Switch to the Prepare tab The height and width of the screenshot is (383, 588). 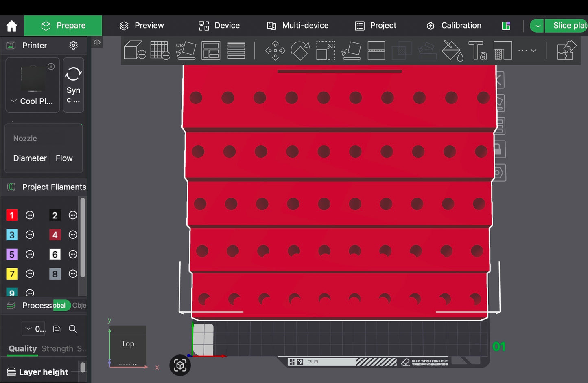63,26
